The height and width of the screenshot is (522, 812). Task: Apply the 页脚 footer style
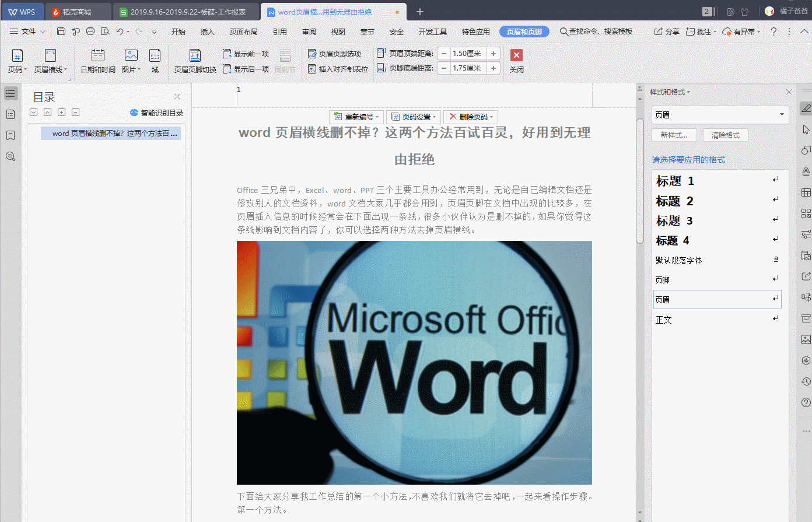(x=717, y=280)
